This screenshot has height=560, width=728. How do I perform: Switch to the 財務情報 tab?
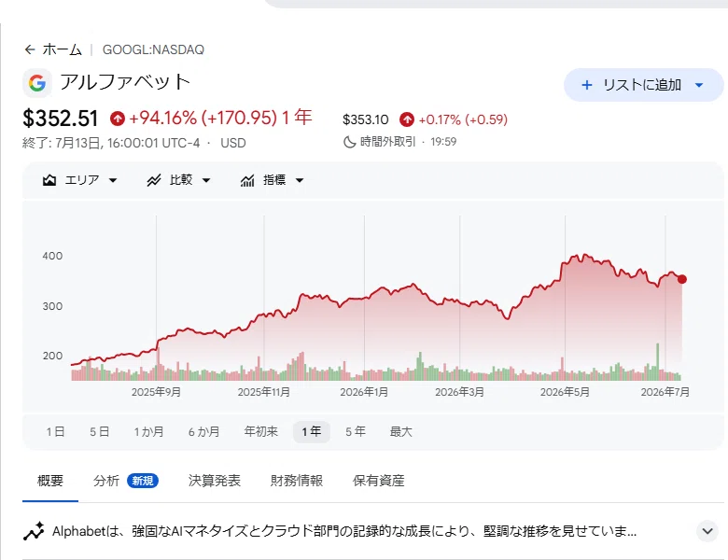pyautogui.click(x=297, y=481)
